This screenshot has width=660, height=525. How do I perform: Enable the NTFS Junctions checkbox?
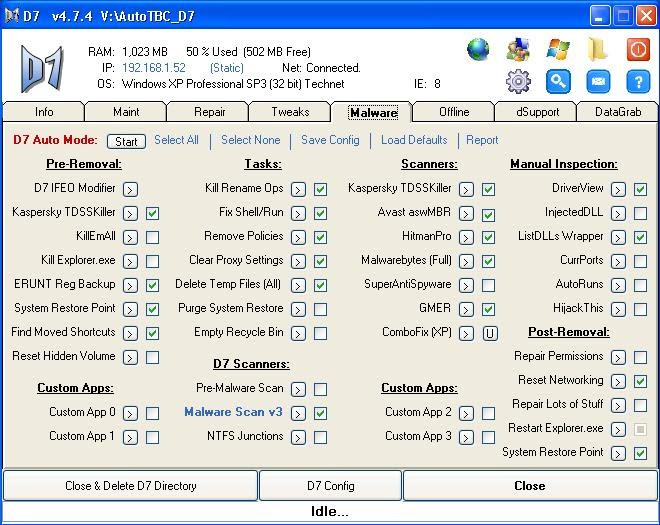pos(320,437)
